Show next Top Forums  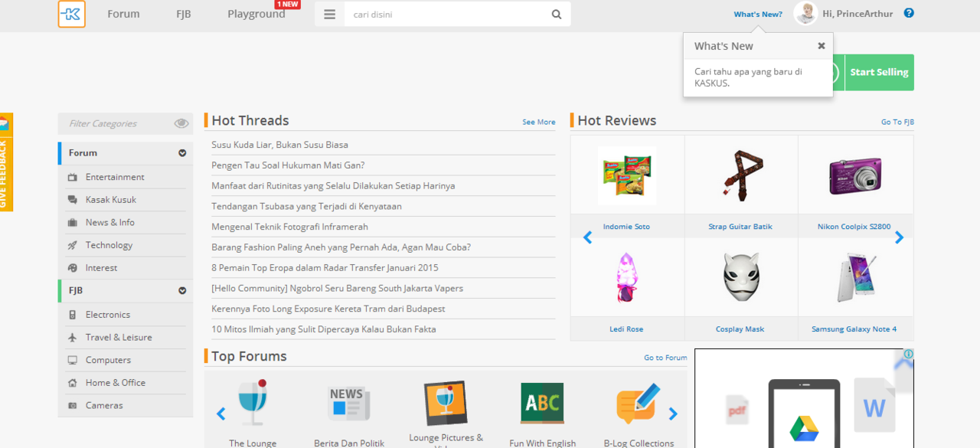point(673,414)
